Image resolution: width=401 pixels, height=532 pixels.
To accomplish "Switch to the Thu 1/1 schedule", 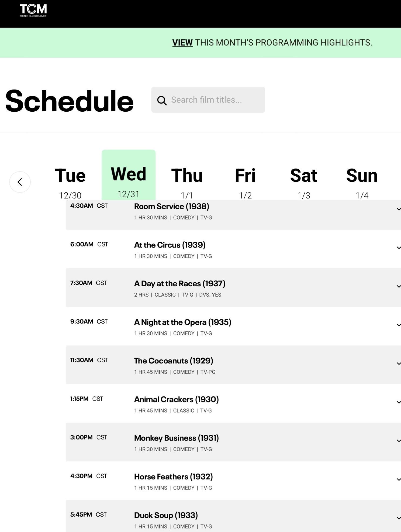I will tap(187, 182).
